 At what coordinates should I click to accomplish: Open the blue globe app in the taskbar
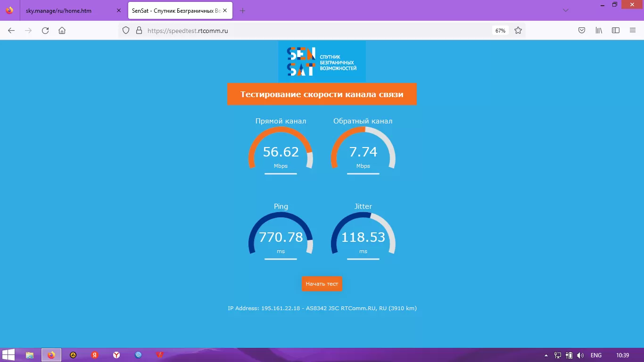(138, 355)
